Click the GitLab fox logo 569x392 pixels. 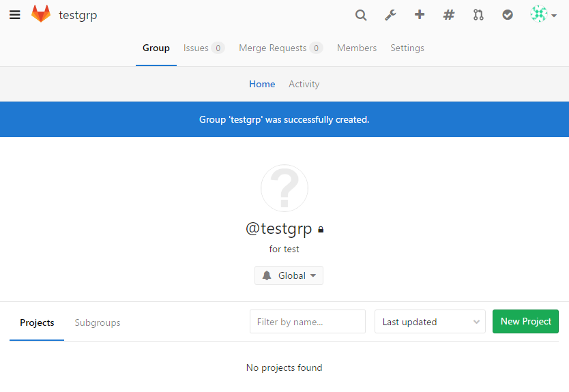point(41,14)
